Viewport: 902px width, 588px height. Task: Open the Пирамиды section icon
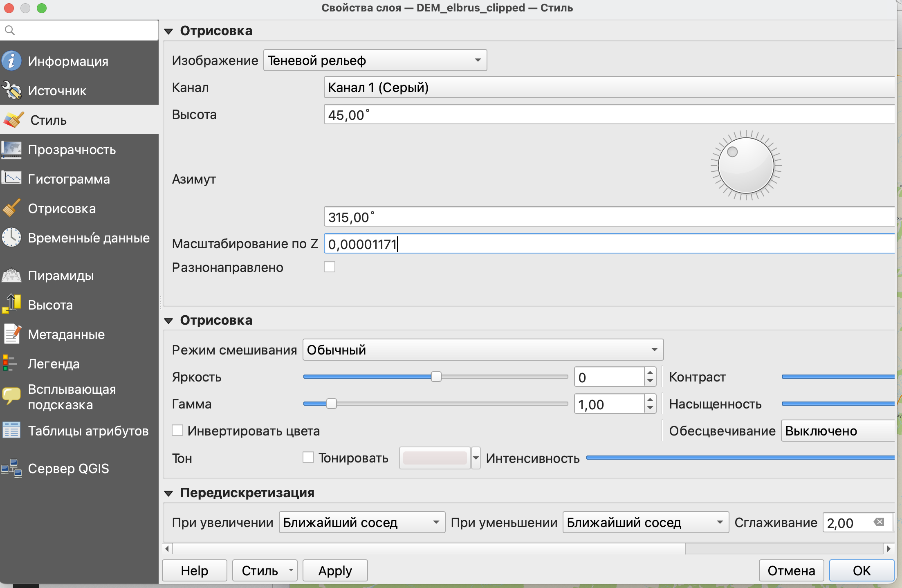tap(11, 275)
